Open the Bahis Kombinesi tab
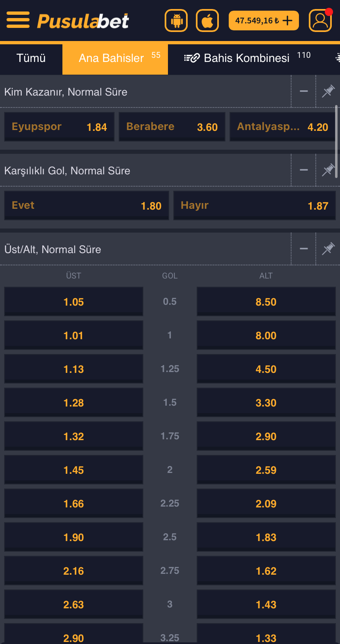This screenshot has height=644, width=340. [246, 58]
